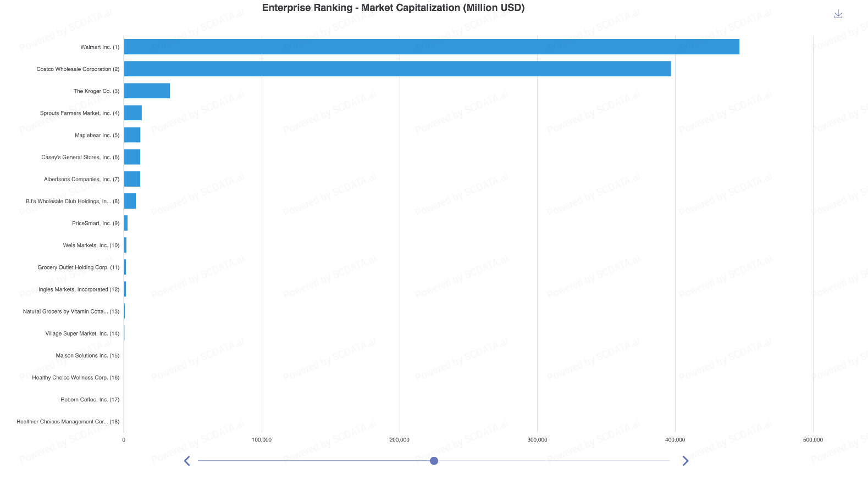The height and width of the screenshot is (486, 868).
Task: Click the Casey's General Stores bar
Action: (x=132, y=157)
